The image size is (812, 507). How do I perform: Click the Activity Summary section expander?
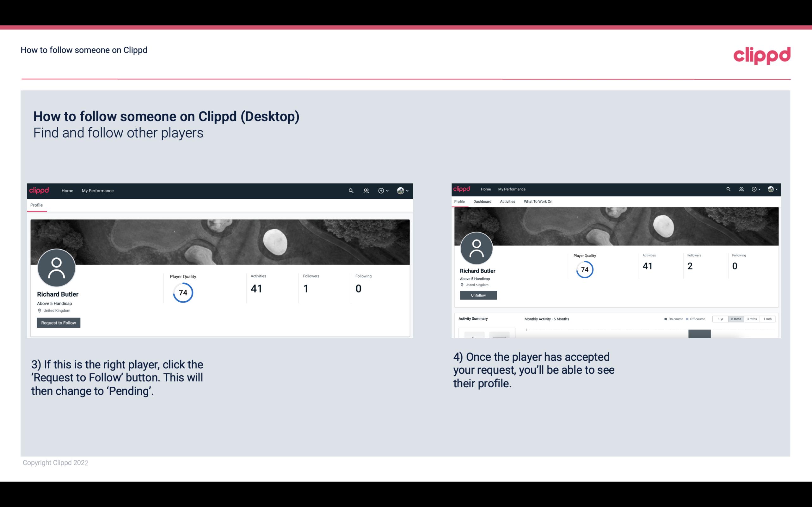(x=472, y=318)
